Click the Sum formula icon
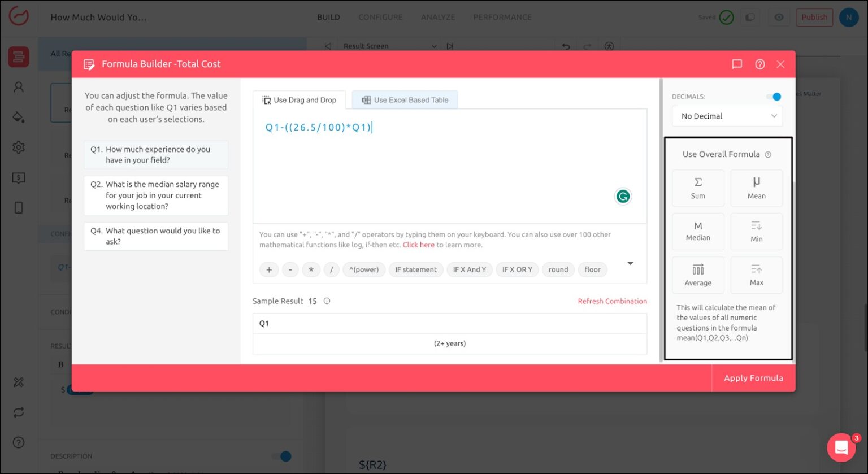 (698, 188)
